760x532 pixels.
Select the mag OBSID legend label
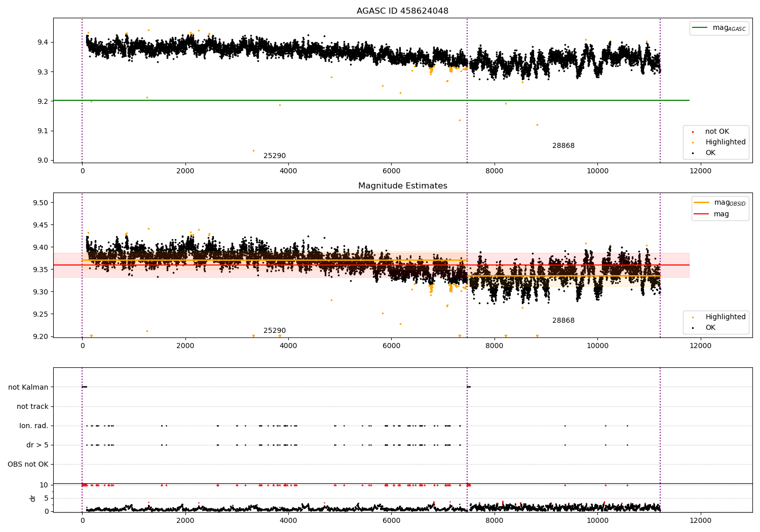(x=730, y=203)
